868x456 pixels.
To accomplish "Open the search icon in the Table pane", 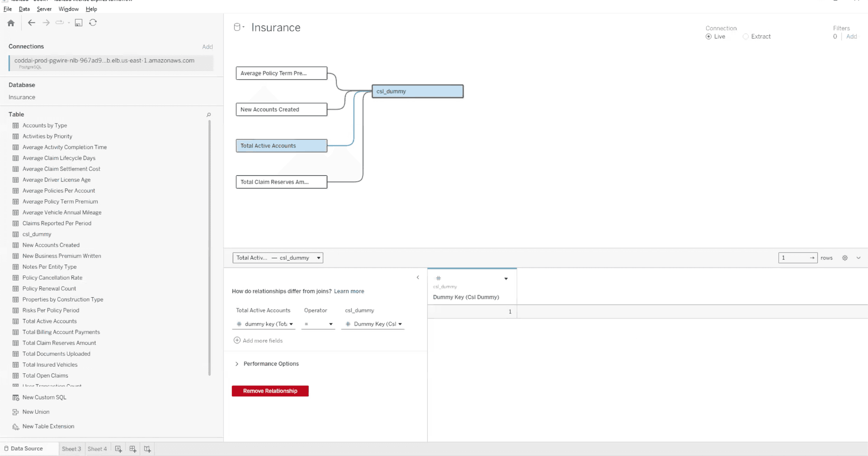I will point(208,114).
